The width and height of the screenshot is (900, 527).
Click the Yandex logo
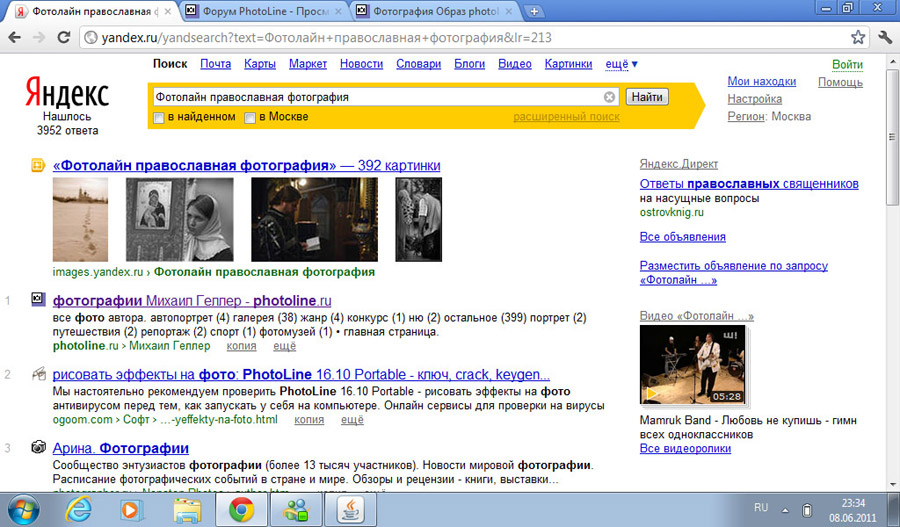[x=67, y=95]
